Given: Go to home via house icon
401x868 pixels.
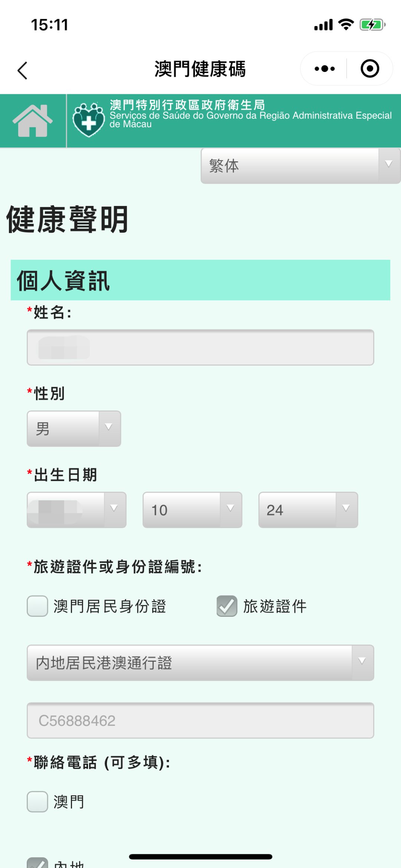Looking at the screenshot, I should [x=33, y=121].
